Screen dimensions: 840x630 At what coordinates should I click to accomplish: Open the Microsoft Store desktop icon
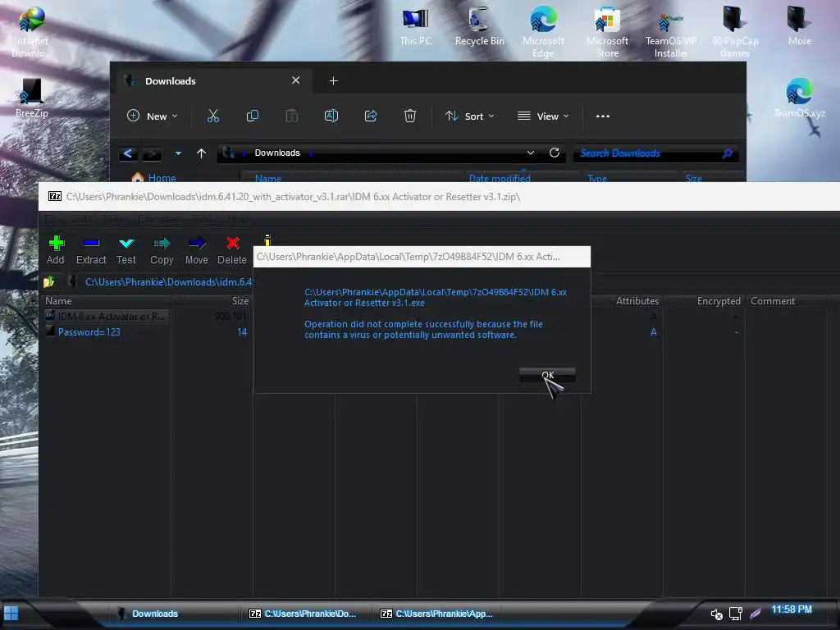coord(608,31)
